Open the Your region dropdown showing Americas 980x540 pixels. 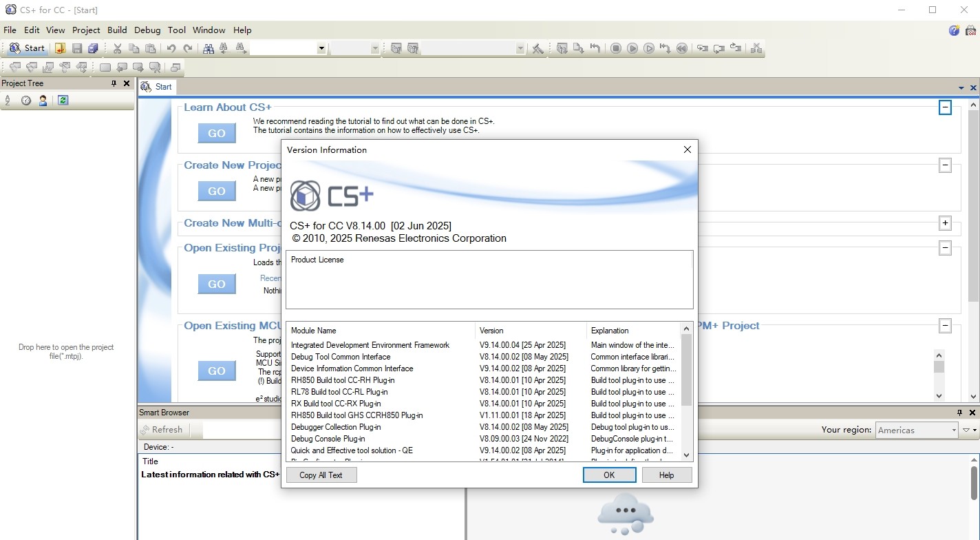(x=917, y=430)
